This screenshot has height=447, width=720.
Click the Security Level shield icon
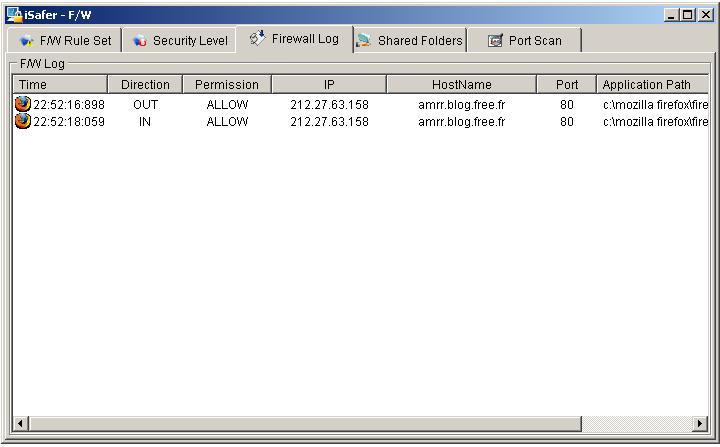pos(140,41)
